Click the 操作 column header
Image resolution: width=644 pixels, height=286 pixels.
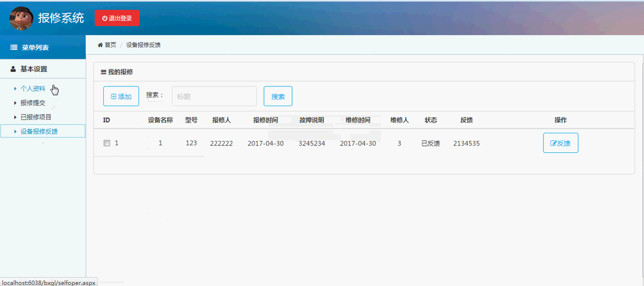pos(560,120)
